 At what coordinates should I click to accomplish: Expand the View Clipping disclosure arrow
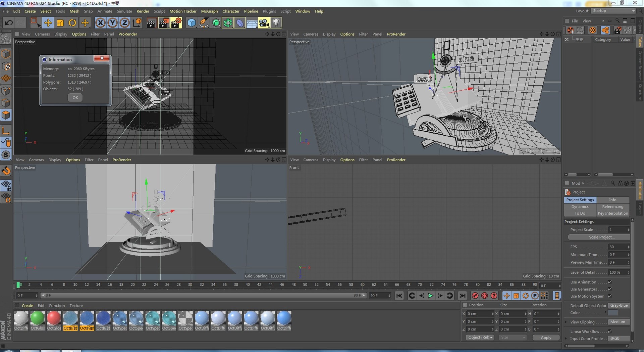pyautogui.click(x=567, y=322)
